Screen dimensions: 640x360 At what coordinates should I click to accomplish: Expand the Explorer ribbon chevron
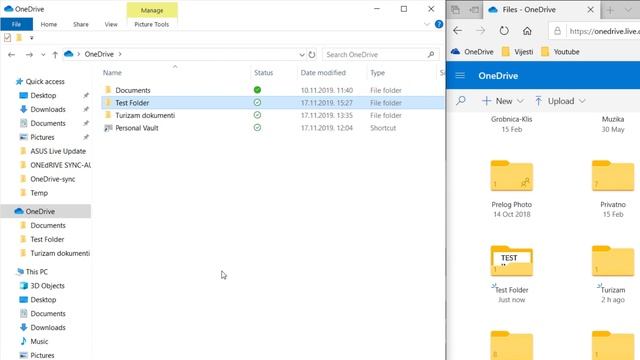(427, 24)
